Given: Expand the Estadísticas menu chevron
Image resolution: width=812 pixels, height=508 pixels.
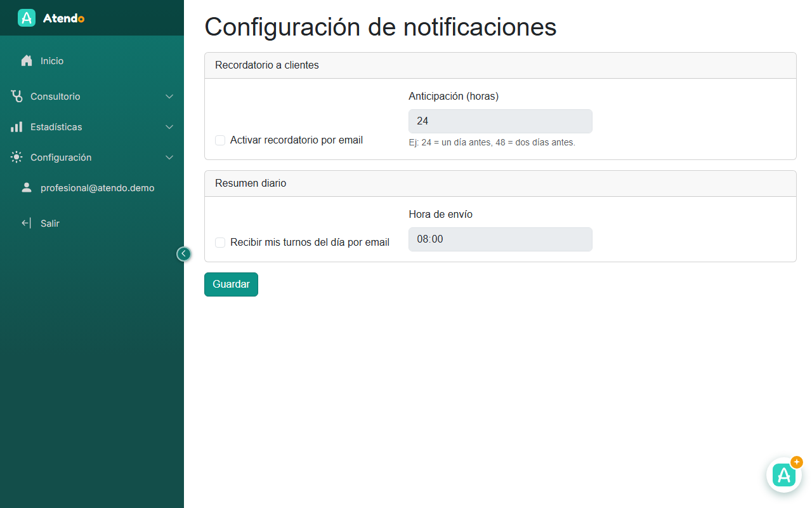Looking at the screenshot, I should (x=169, y=127).
